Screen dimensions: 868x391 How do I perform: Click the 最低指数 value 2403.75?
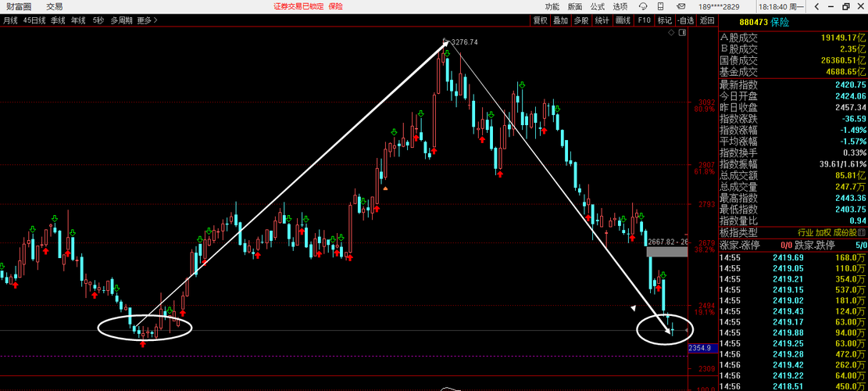(851, 209)
